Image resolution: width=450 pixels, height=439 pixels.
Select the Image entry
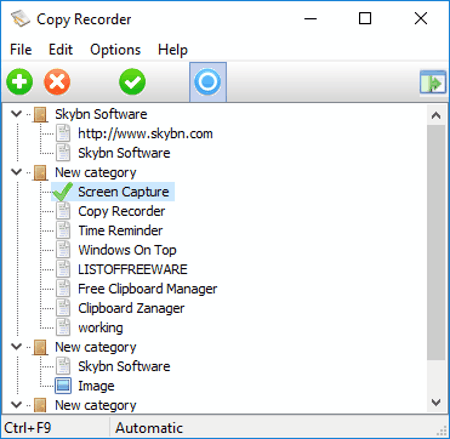96,385
